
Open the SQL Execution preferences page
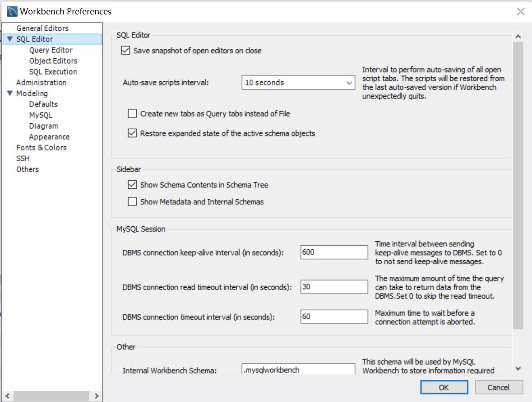point(53,72)
